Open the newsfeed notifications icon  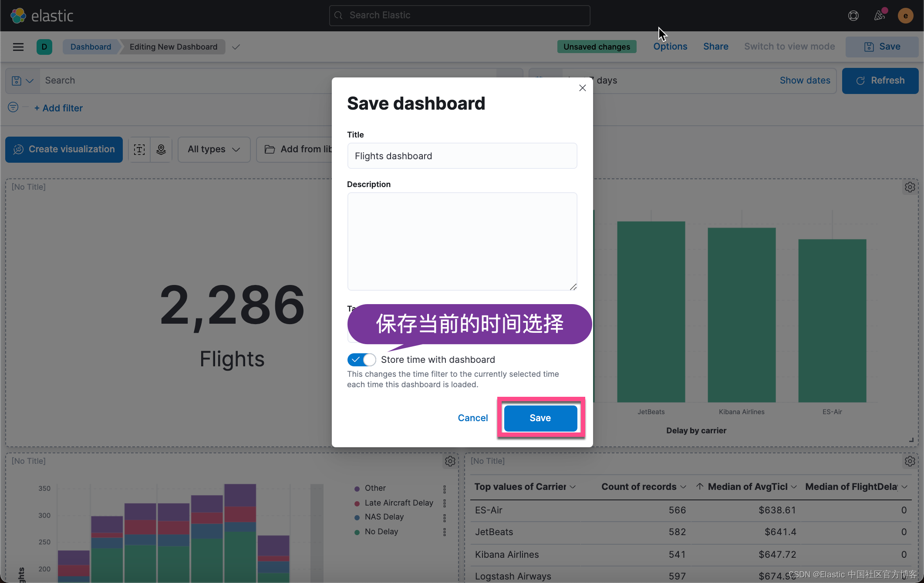(879, 16)
